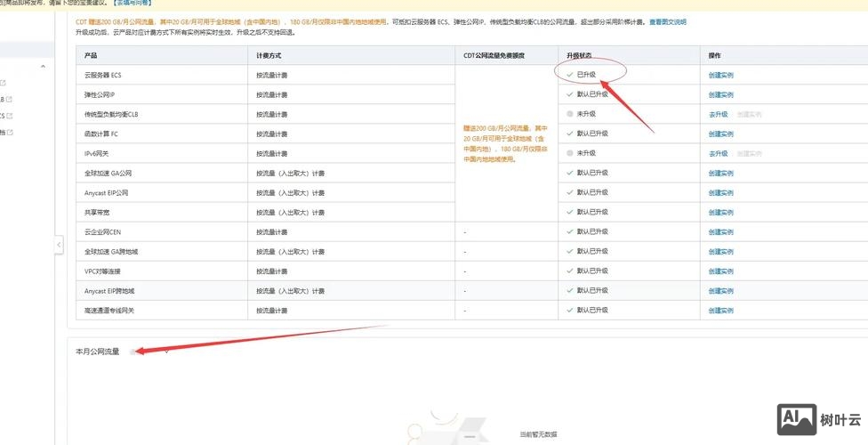This screenshot has height=445, width=868.
Task: Click 默认已升级 status in 全球加速 GA公网 row
Action: [592, 173]
